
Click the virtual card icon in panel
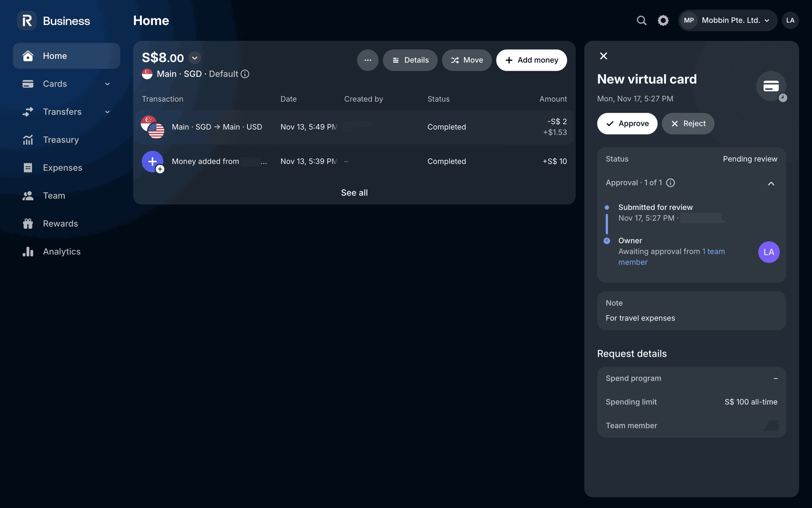tap(771, 86)
